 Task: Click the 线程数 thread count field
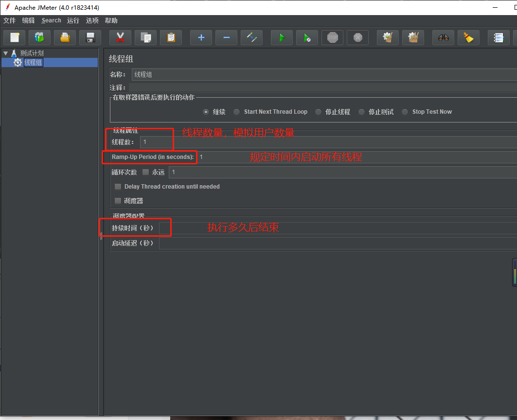point(328,142)
